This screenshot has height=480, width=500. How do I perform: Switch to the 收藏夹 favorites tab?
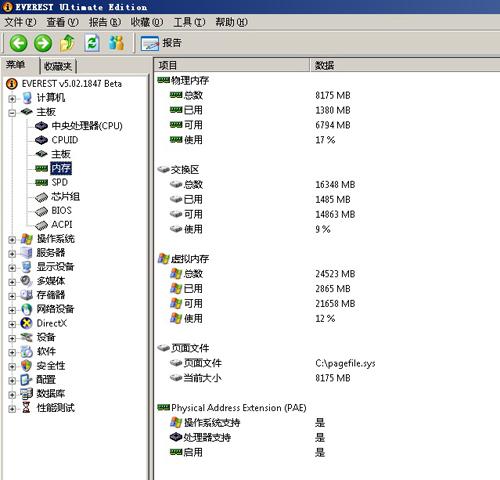[x=58, y=66]
